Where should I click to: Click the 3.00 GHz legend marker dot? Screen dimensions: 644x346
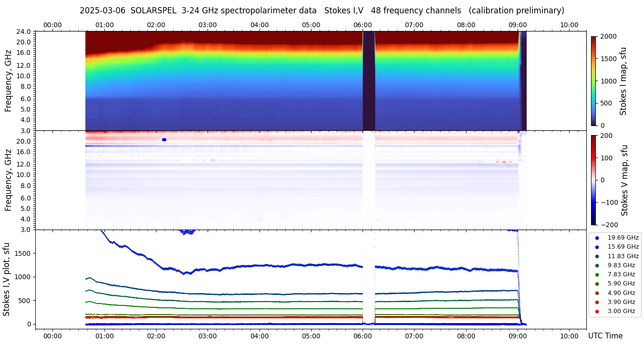[597, 312]
